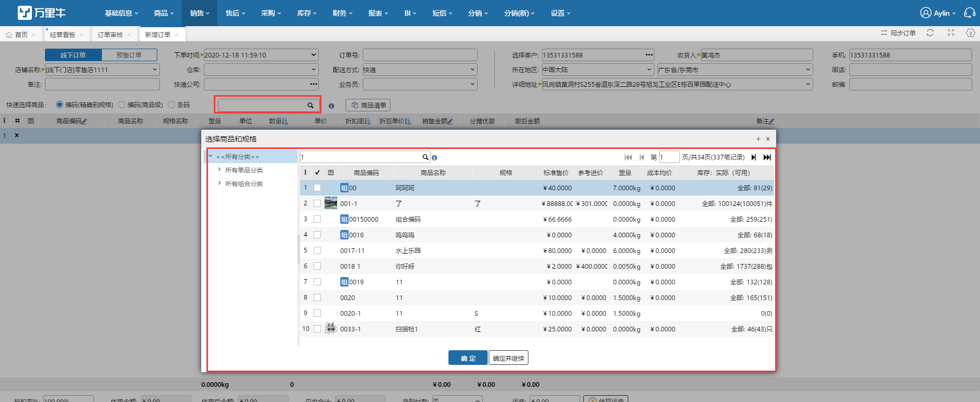The image size is (980, 402).
Task: Select radio 编码(商品级)
Action: [x=122, y=105]
